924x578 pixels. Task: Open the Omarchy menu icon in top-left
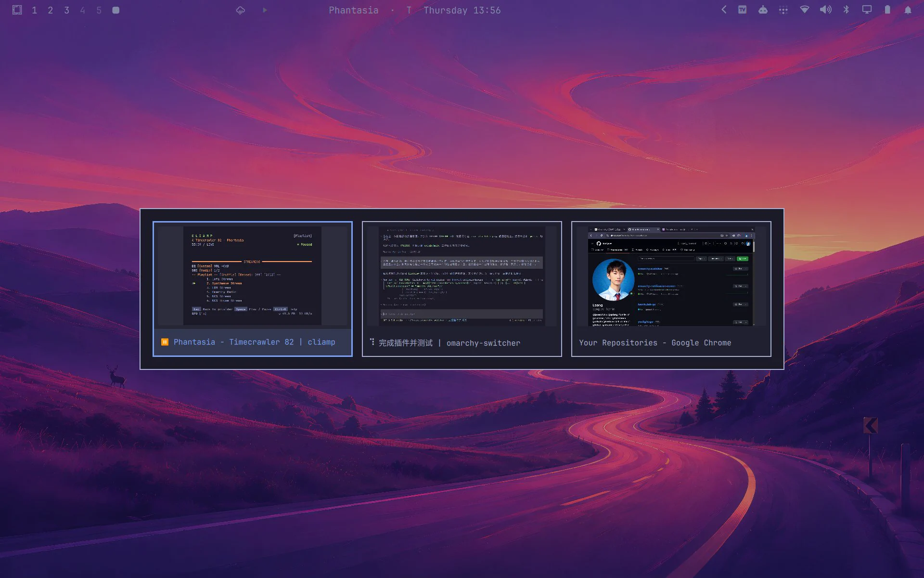click(x=17, y=10)
